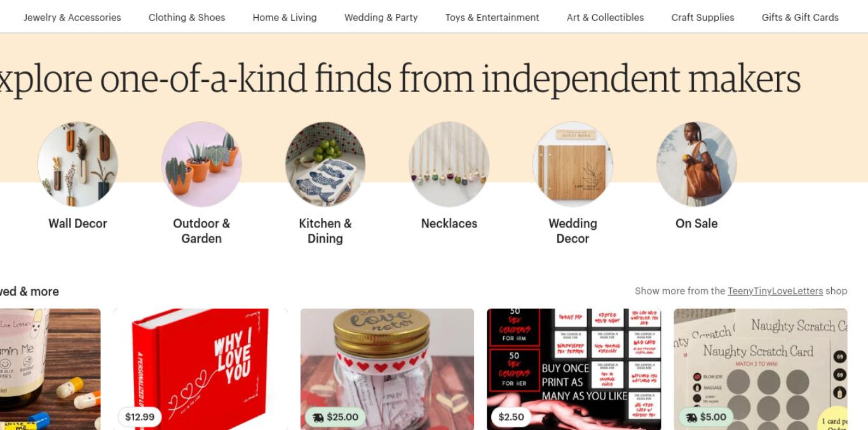Open the Outdoor & Garden circular image
Viewport: 868px width, 430px height.
pyautogui.click(x=201, y=165)
